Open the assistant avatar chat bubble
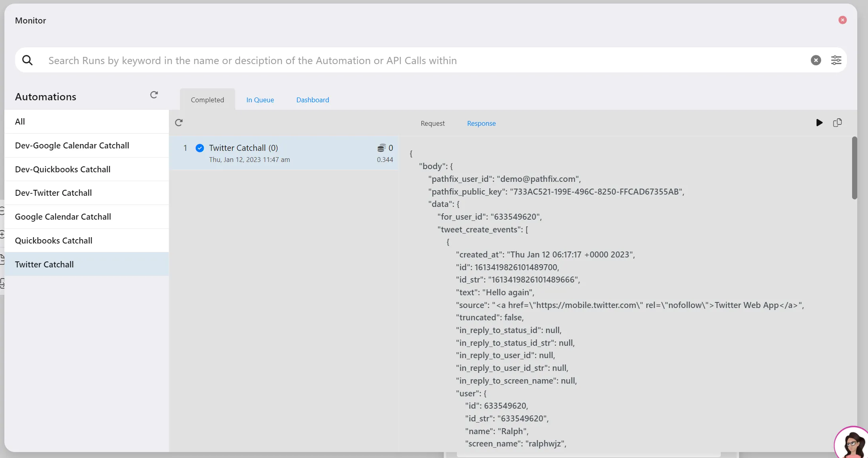This screenshot has height=458, width=868. pos(852,442)
